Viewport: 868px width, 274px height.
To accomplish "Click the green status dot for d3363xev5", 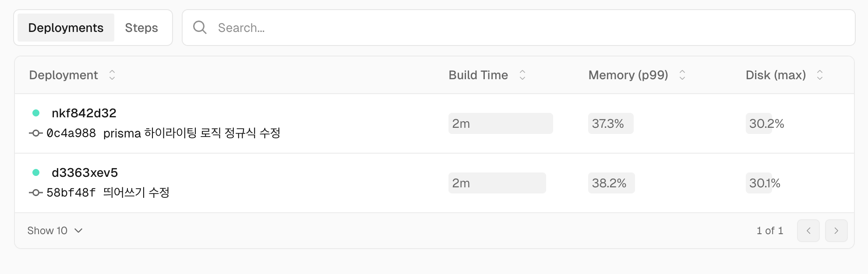I will pos(36,172).
